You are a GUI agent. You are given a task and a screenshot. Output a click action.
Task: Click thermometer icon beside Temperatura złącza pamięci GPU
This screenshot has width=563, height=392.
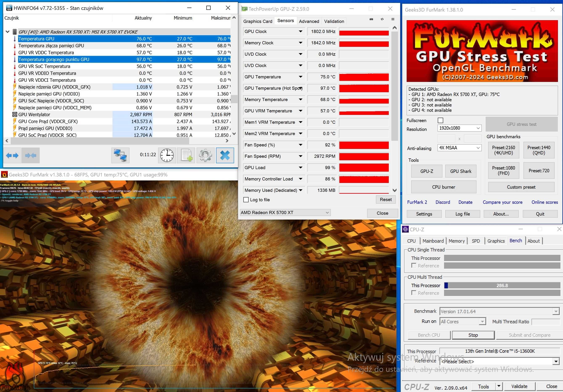[15, 46]
